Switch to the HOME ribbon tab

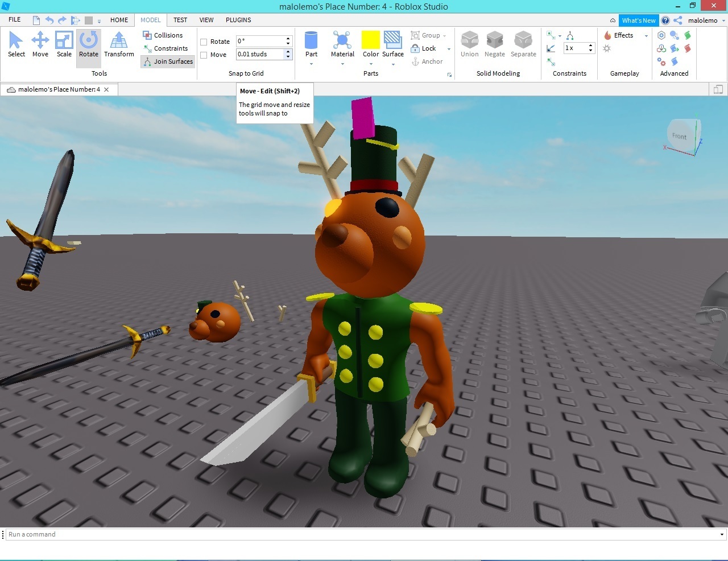pyautogui.click(x=119, y=20)
